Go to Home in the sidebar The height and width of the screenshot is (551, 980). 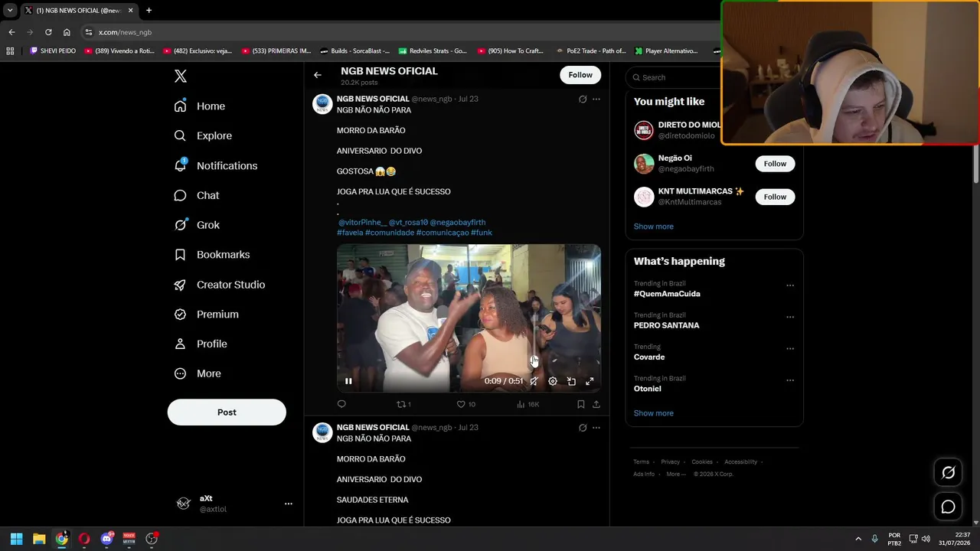point(200,106)
